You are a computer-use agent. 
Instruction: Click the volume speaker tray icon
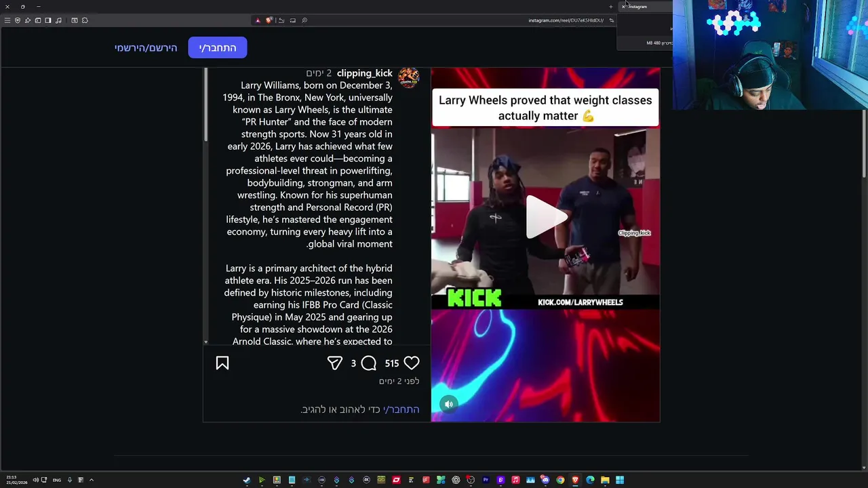coord(36,480)
